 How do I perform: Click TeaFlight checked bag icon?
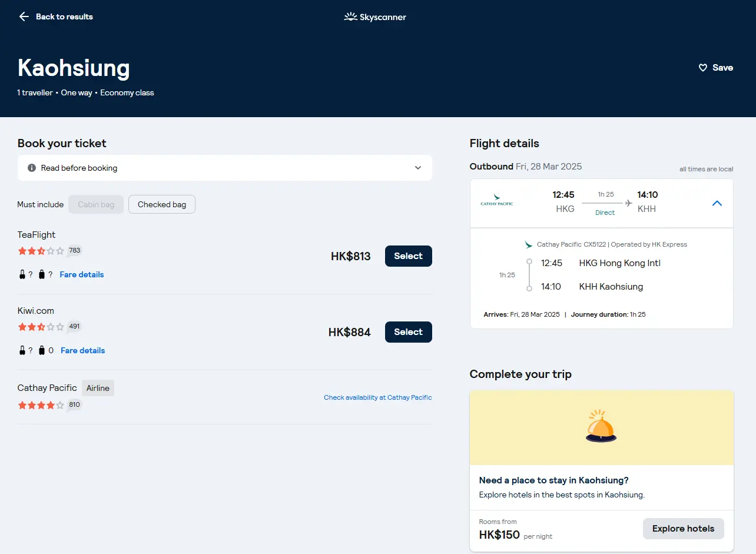pyautogui.click(x=42, y=274)
